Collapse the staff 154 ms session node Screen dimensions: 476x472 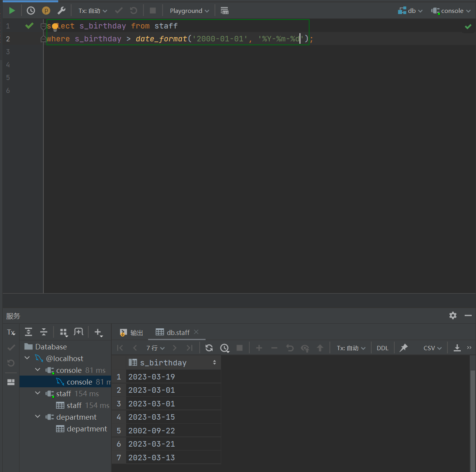point(38,393)
